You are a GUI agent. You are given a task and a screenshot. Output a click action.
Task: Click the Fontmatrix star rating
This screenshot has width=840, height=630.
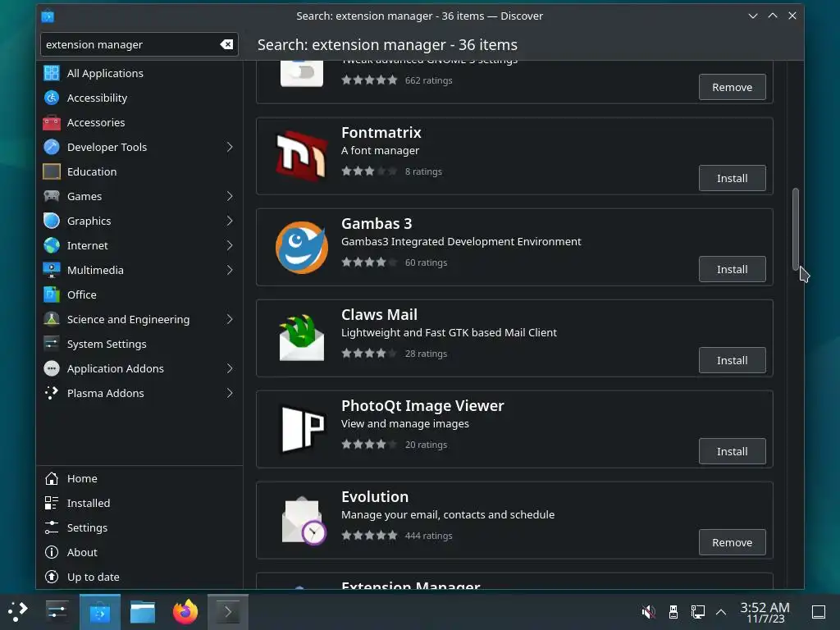[370, 171]
